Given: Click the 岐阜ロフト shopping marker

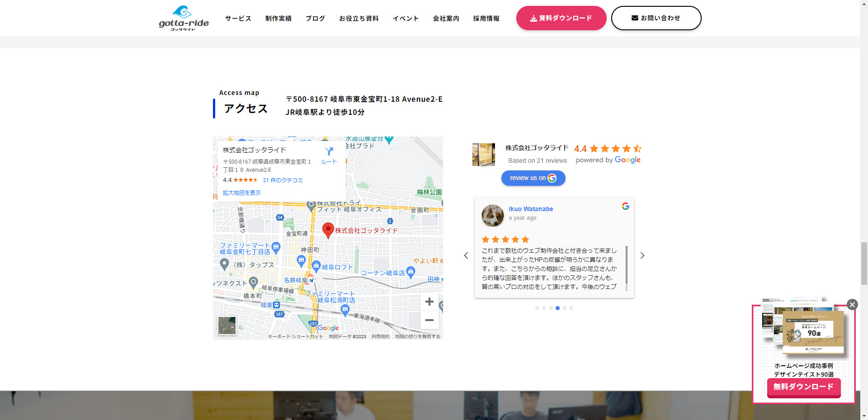Looking at the screenshot, I should pos(316,266).
